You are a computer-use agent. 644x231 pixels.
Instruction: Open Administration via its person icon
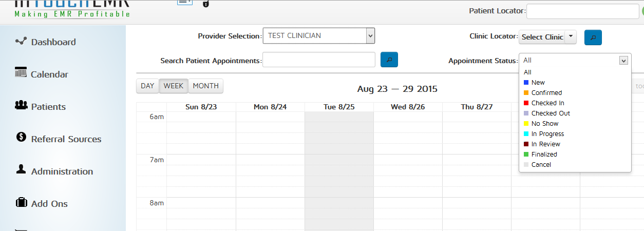tap(21, 169)
